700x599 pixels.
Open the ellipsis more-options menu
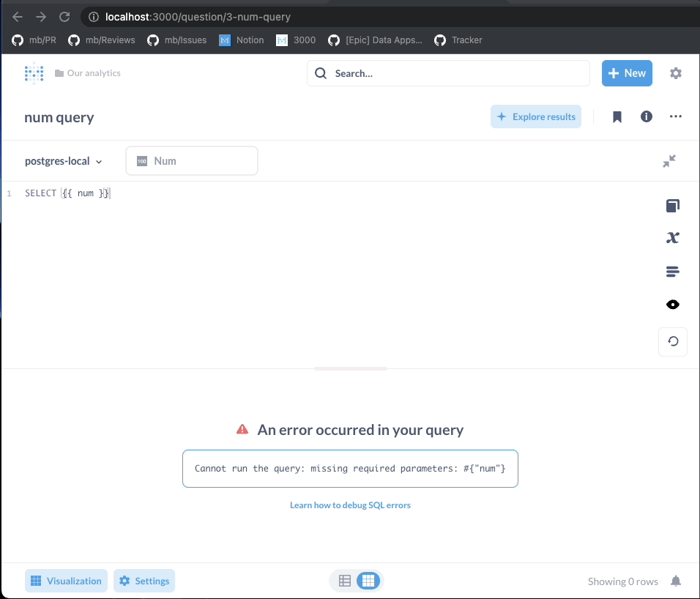tap(675, 116)
